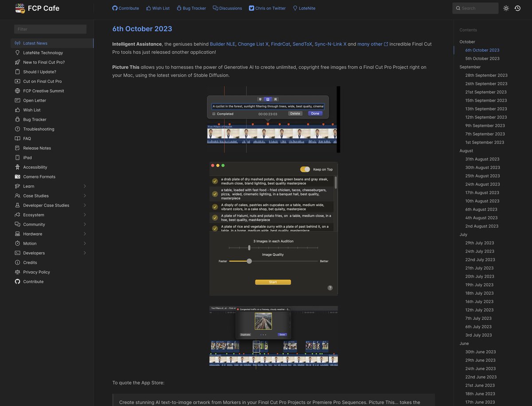Click the book icon beside FAQ

click(17, 138)
